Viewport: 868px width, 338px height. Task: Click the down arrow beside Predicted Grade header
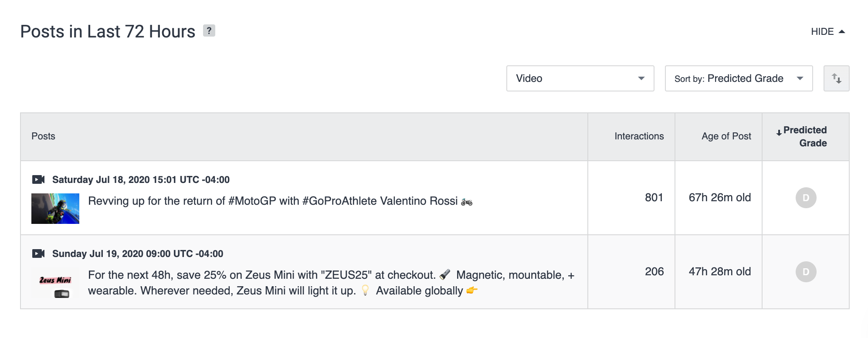pos(779,133)
